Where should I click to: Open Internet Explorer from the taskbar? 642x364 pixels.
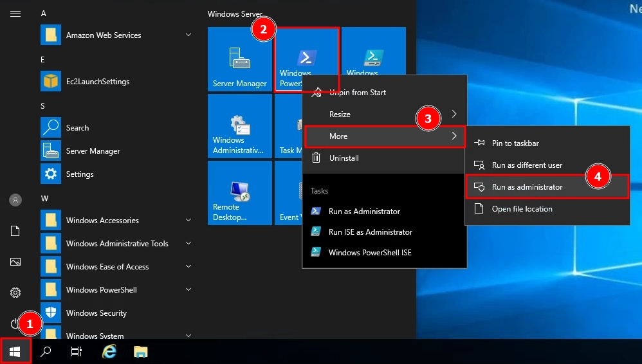click(109, 351)
